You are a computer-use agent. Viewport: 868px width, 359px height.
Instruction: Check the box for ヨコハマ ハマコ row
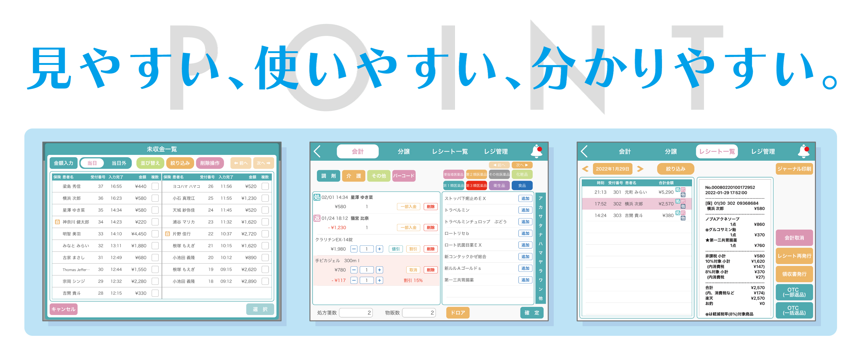click(x=265, y=186)
